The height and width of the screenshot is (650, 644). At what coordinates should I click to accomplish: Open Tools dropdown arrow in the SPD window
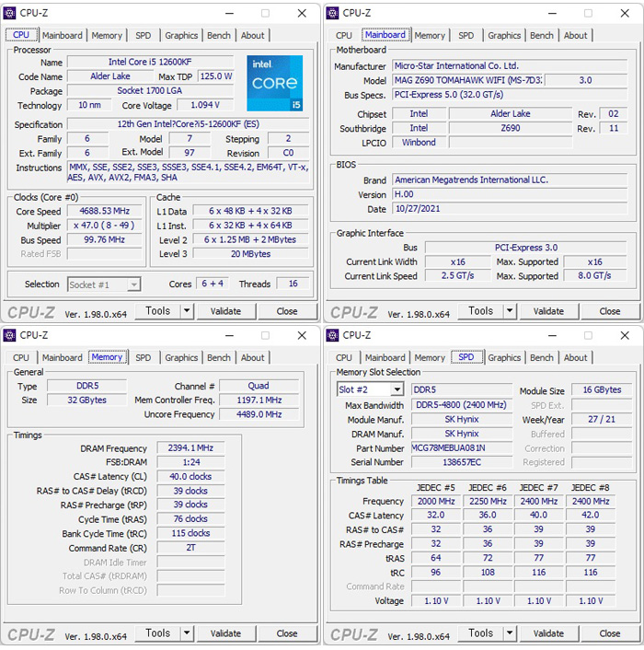click(x=510, y=633)
